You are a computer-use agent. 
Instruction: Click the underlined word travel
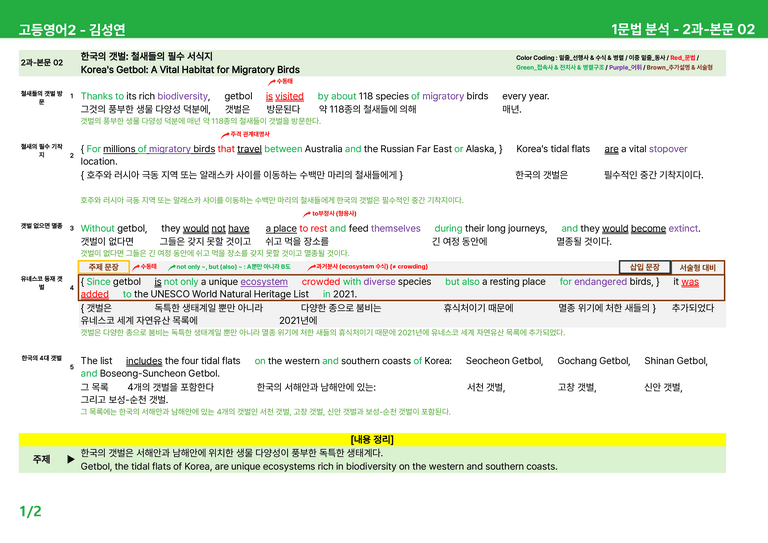tap(249, 149)
